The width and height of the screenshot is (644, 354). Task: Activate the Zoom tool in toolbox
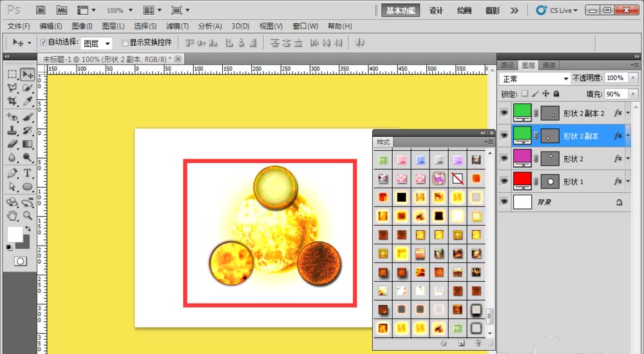click(28, 215)
